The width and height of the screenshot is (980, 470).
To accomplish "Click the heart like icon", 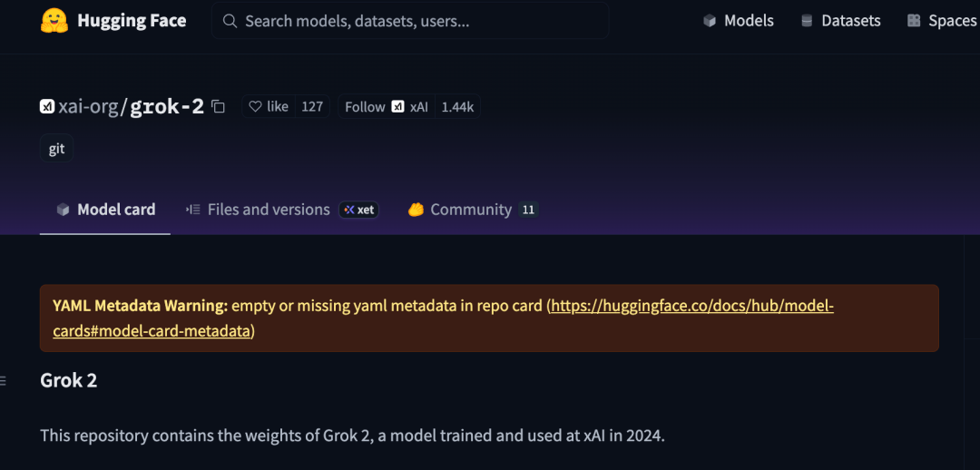I will pyautogui.click(x=255, y=107).
